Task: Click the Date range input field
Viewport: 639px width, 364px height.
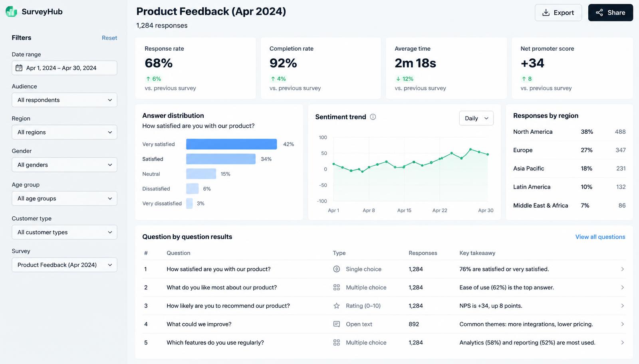Action: point(64,68)
